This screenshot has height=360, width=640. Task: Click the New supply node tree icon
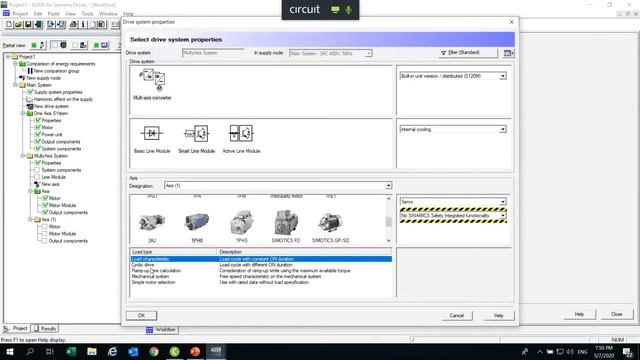coord(22,78)
